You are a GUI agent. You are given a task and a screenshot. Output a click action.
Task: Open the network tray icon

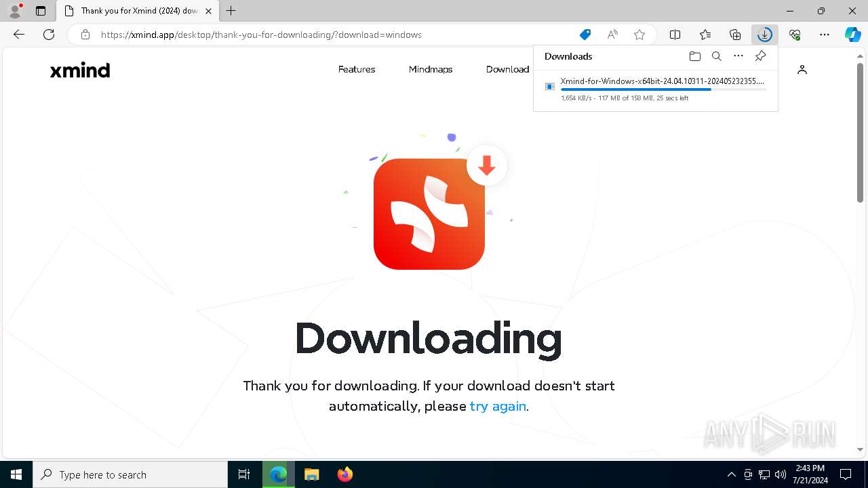[764, 474]
